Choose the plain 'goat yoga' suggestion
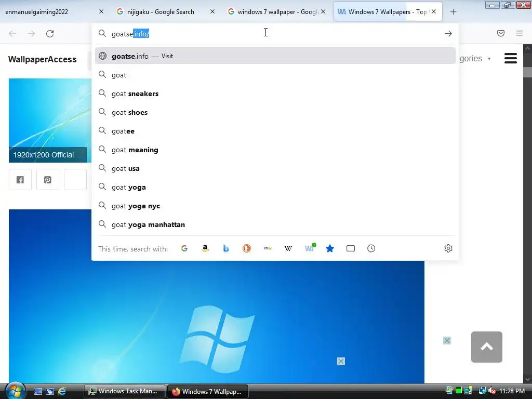 pos(275,187)
